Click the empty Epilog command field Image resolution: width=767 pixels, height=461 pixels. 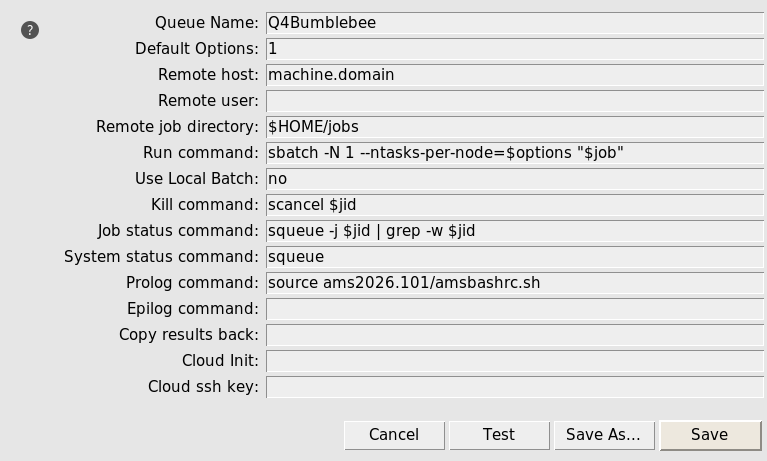514,309
